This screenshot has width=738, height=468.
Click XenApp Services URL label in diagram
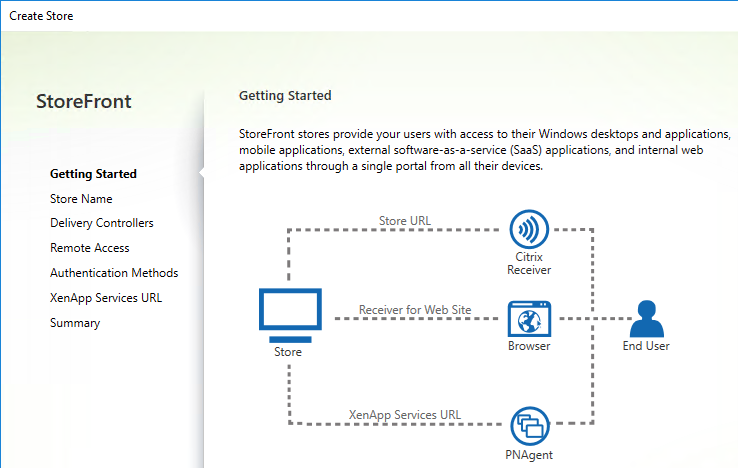coord(405,415)
